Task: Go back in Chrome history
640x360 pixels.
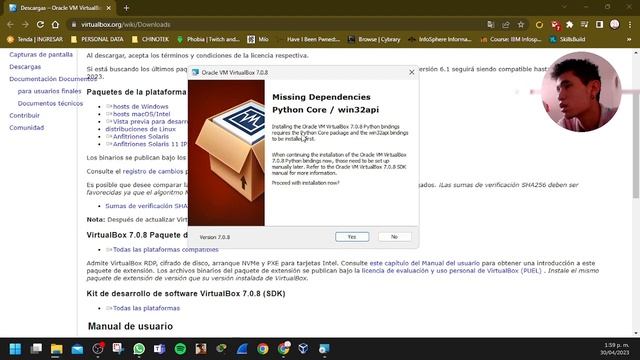Action: (x=10, y=24)
